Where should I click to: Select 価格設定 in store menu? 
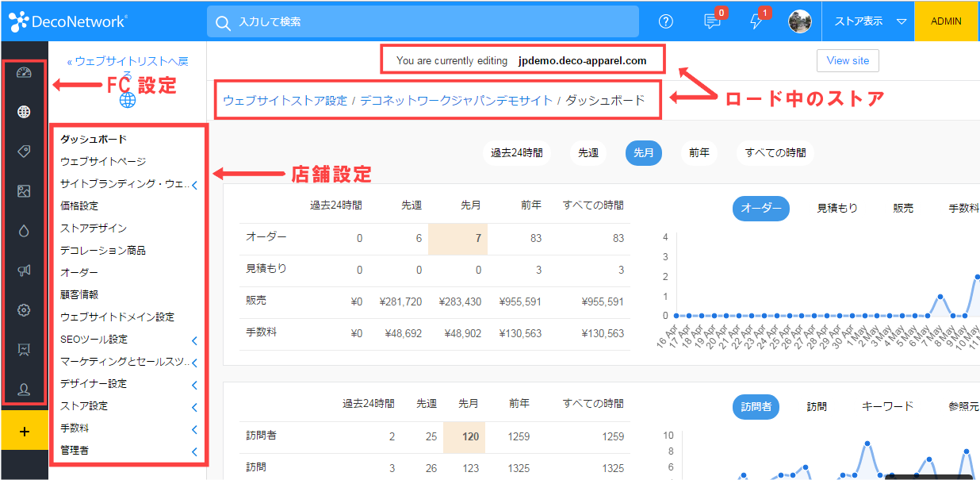(x=79, y=205)
